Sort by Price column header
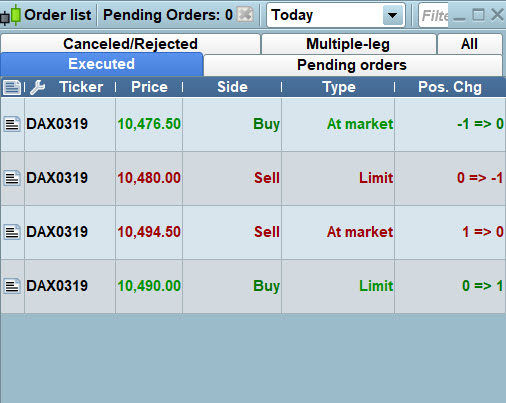This screenshot has width=506, height=403. (x=149, y=87)
